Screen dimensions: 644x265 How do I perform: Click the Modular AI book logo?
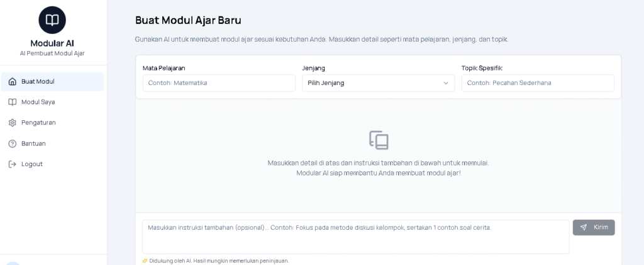point(52,20)
